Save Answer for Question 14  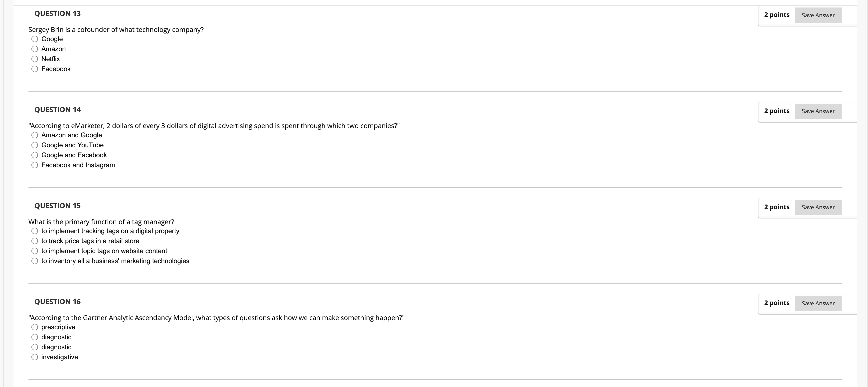coord(818,111)
